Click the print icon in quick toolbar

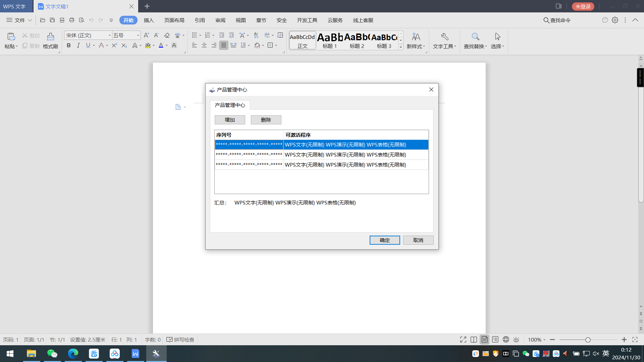(x=71, y=20)
